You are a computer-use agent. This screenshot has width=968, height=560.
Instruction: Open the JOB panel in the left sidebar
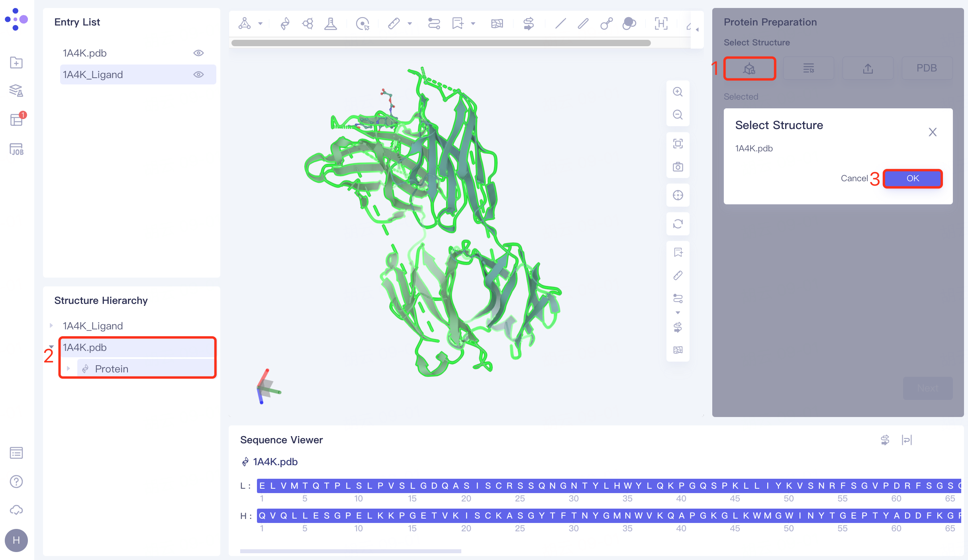click(16, 149)
